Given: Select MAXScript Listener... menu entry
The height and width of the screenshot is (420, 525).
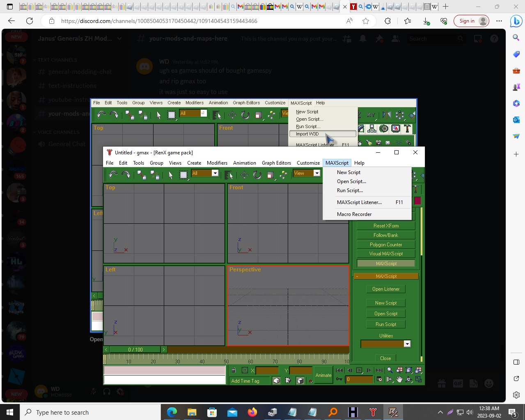Looking at the screenshot, I should coord(359,202).
